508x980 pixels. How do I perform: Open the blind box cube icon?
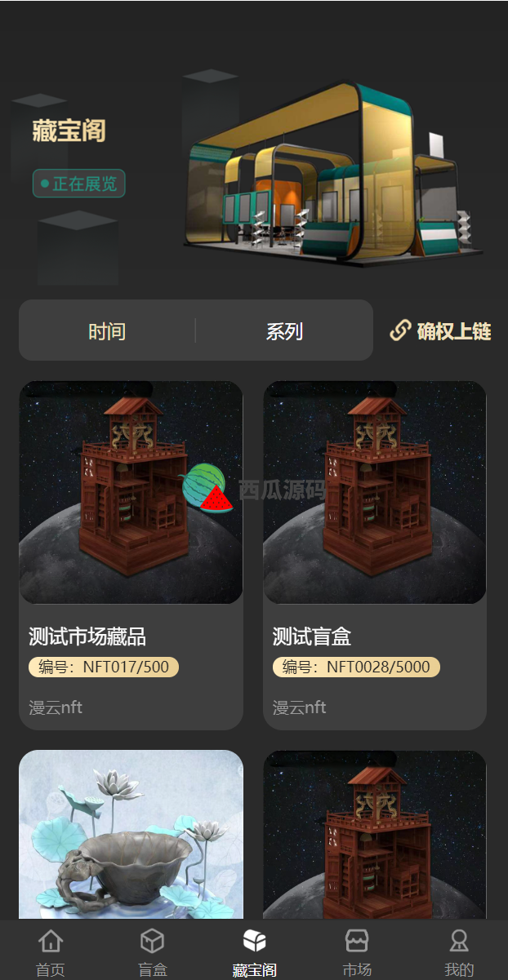click(x=152, y=941)
